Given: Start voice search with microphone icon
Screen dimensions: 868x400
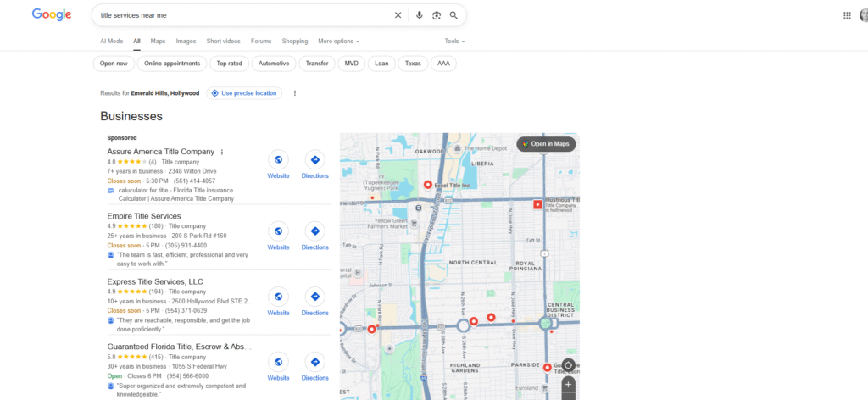Looking at the screenshot, I should click(x=419, y=15).
